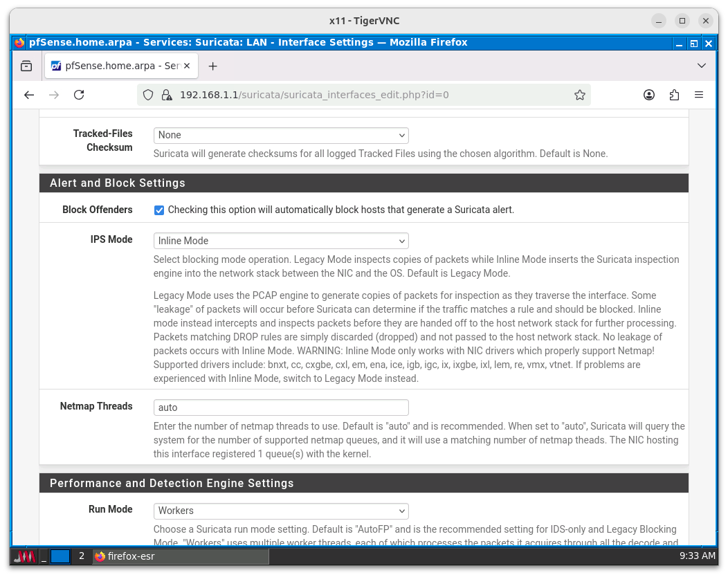Open the shield tracking protection icon
This screenshot has height=577, width=728.
click(x=147, y=95)
